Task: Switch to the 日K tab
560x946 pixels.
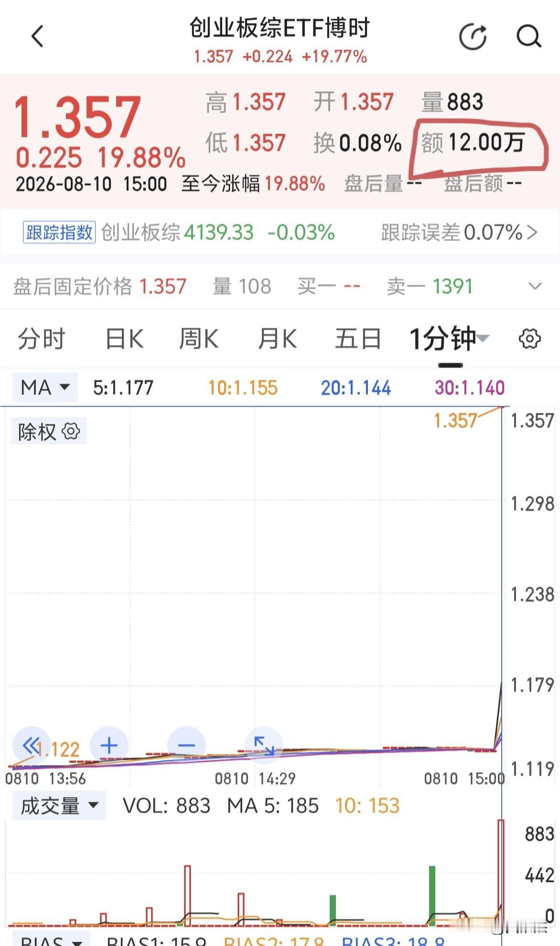Action: click(124, 339)
